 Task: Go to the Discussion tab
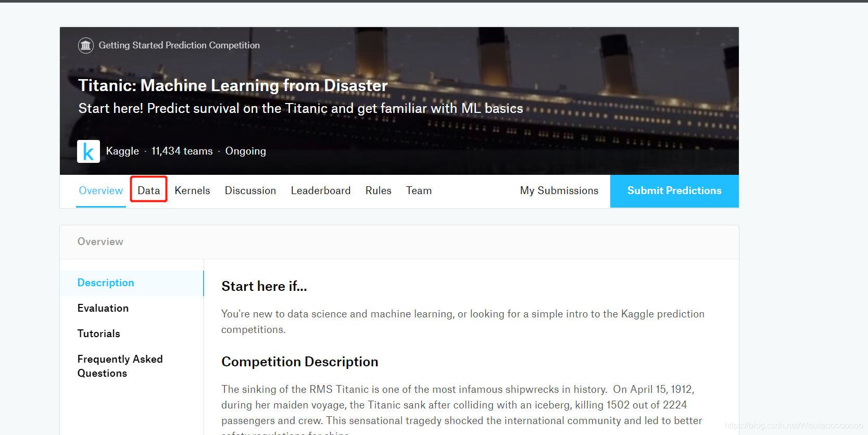coord(250,190)
